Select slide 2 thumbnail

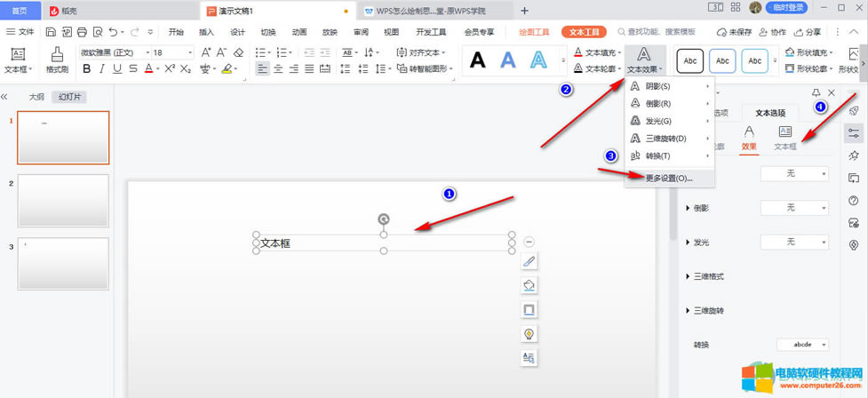click(63, 201)
